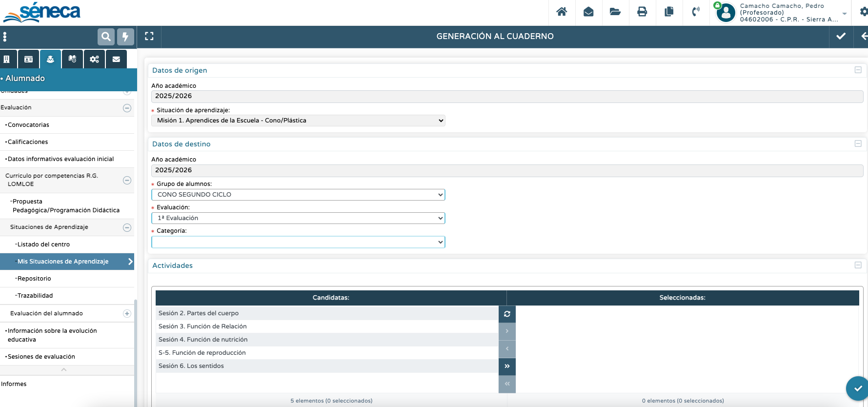Viewport: 868px width, 407px height.
Task: Open the print icon in top bar
Action: click(x=642, y=12)
